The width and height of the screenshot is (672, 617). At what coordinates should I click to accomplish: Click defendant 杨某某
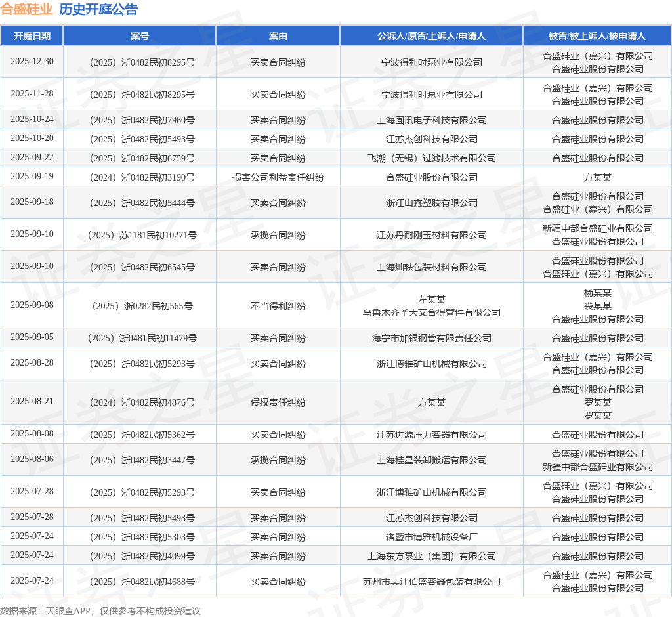597,293
